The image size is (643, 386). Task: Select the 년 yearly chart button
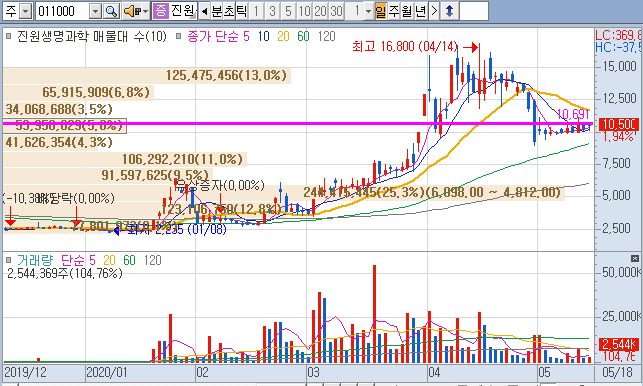click(x=420, y=11)
